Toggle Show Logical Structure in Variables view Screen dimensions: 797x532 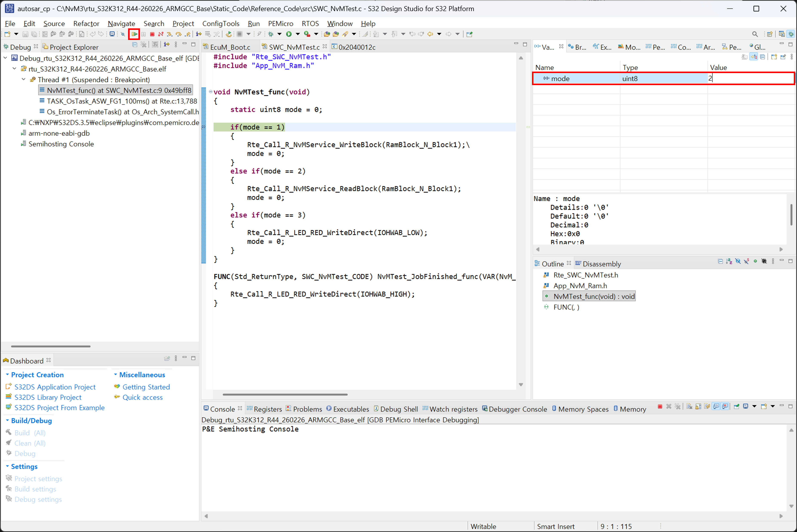(x=754, y=57)
